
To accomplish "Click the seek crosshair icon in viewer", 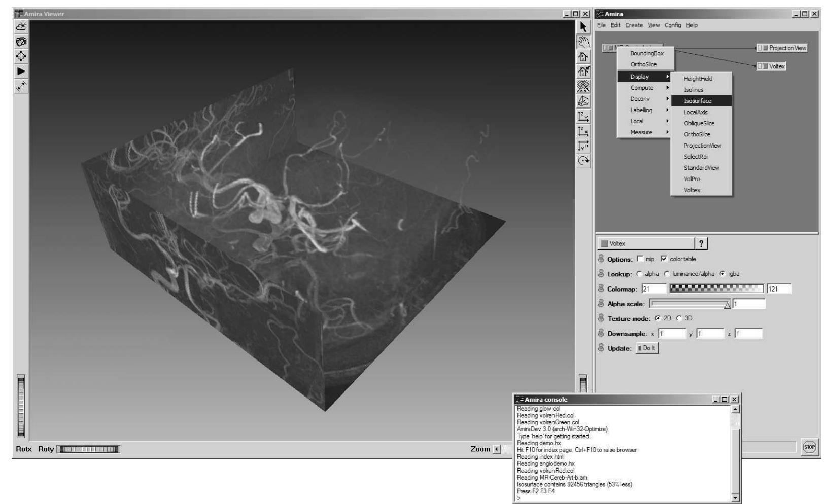I will pos(21,56).
